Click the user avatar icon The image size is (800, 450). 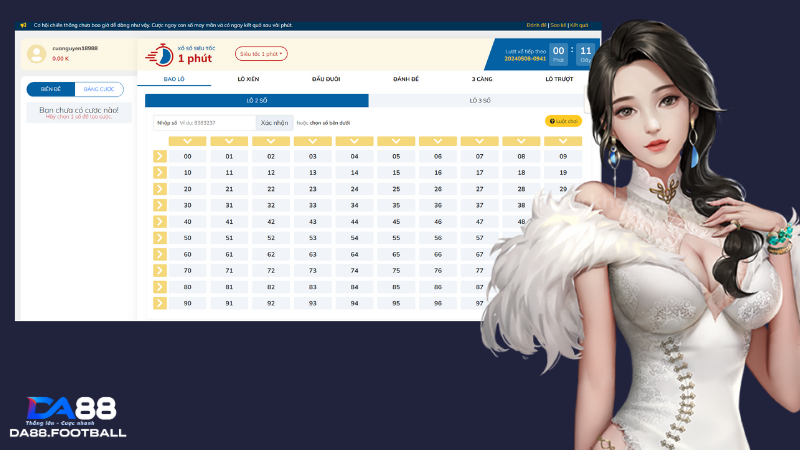coord(37,54)
